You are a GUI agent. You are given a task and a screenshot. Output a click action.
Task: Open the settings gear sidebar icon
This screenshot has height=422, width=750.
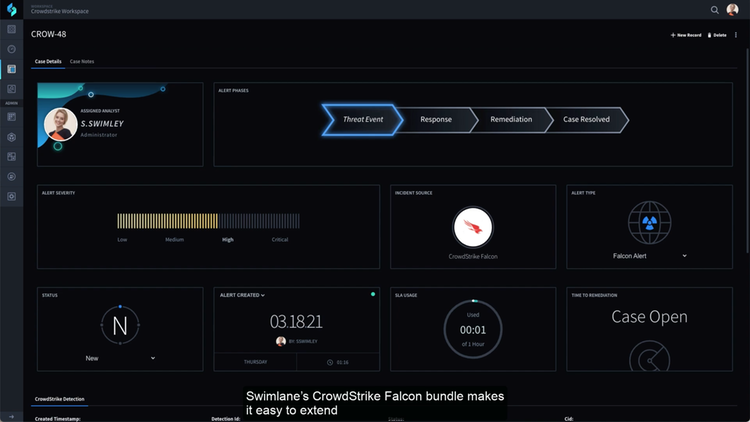11,197
